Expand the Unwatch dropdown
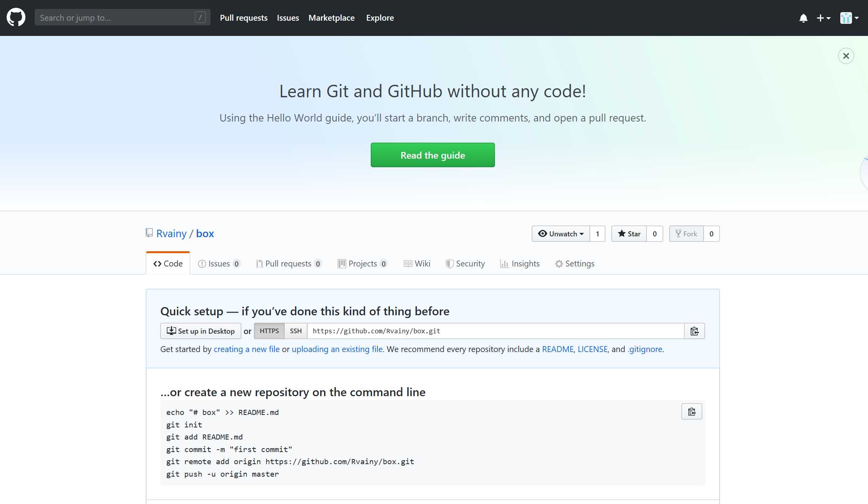The height and width of the screenshot is (504, 868). [561, 234]
